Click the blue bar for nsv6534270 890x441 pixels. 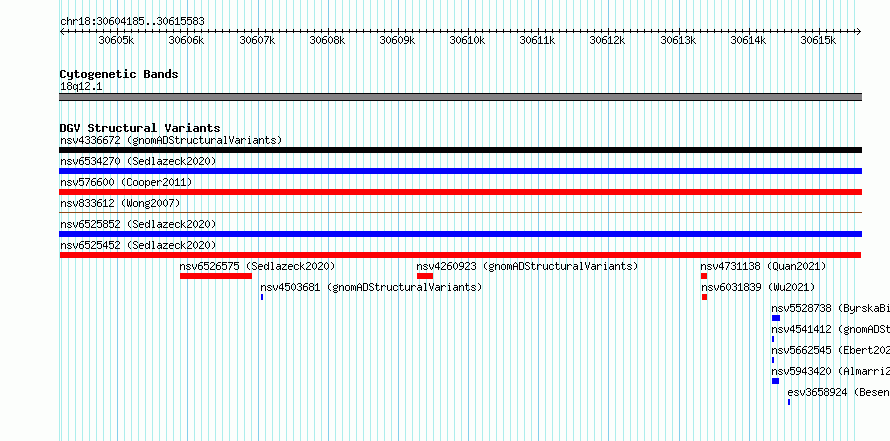click(460, 171)
